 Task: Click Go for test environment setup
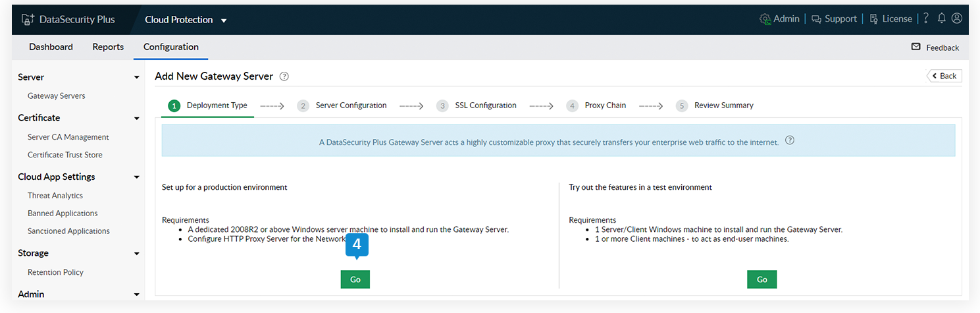pos(761,279)
